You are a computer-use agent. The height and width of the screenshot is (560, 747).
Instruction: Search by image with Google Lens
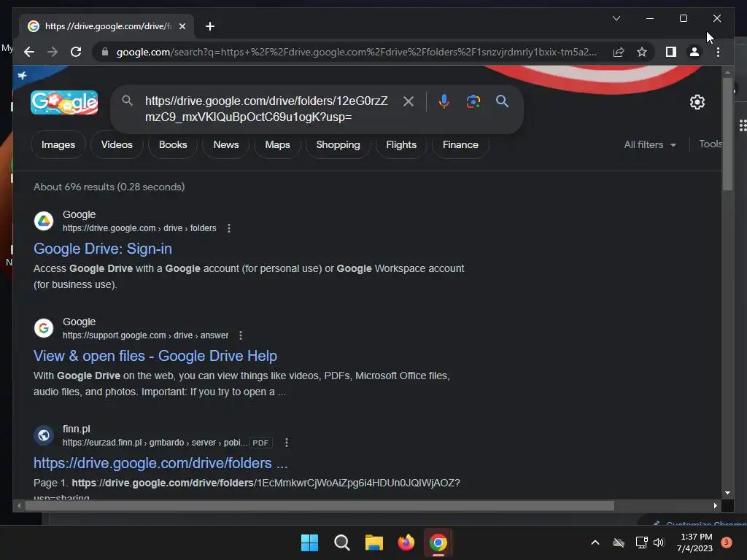473,101
